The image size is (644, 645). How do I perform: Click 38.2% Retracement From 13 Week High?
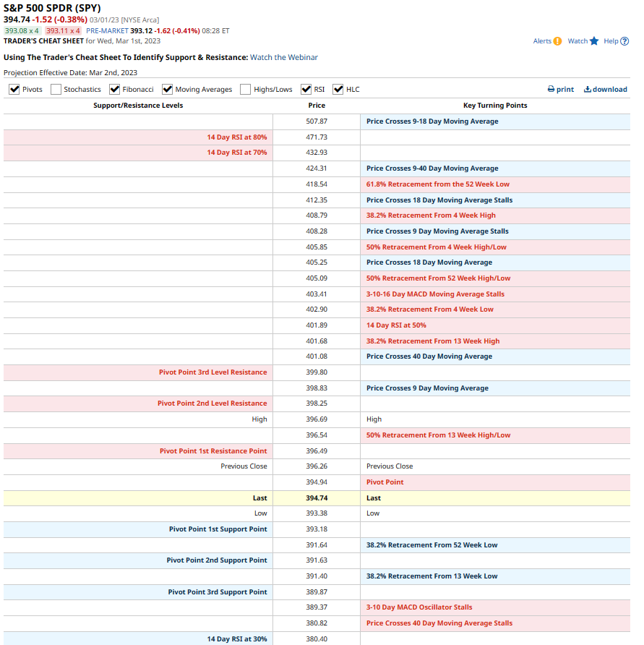coord(433,341)
